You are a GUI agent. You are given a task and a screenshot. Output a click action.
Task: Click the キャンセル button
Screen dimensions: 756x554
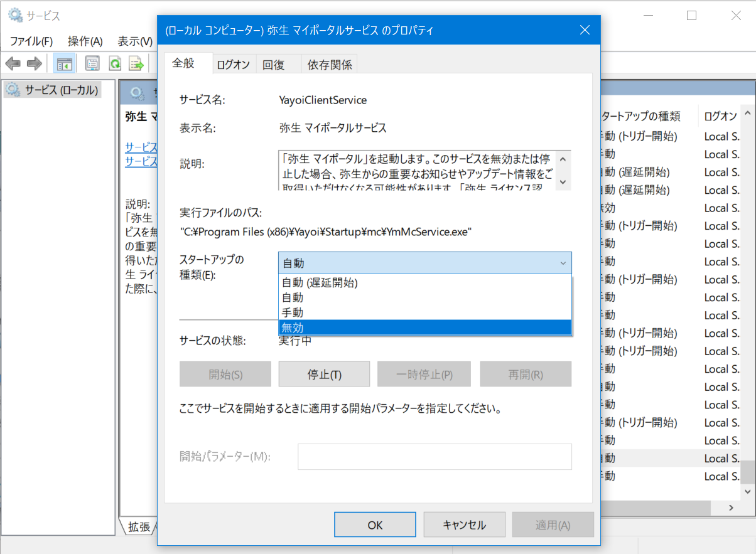click(x=464, y=525)
